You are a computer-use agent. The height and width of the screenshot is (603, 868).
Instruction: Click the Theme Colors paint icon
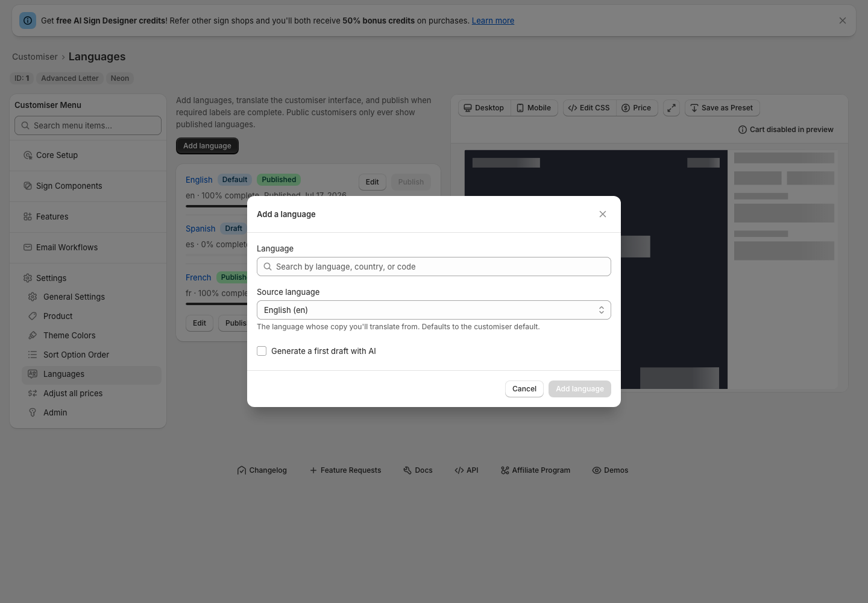click(x=33, y=335)
